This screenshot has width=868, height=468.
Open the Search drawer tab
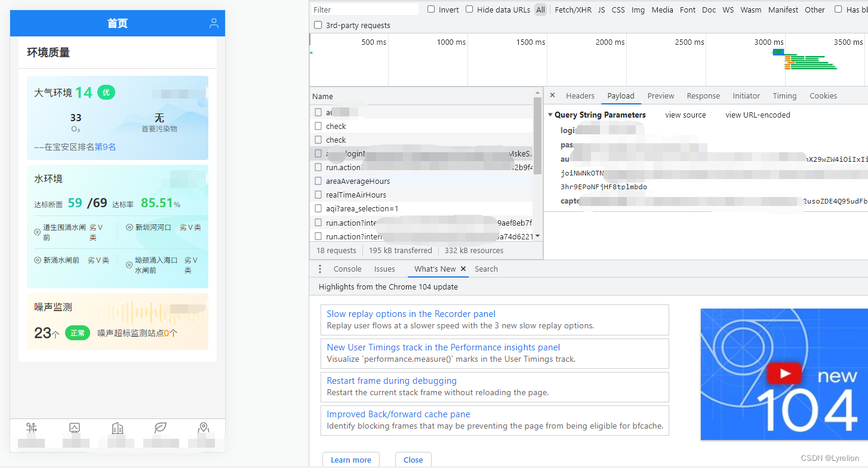486,269
